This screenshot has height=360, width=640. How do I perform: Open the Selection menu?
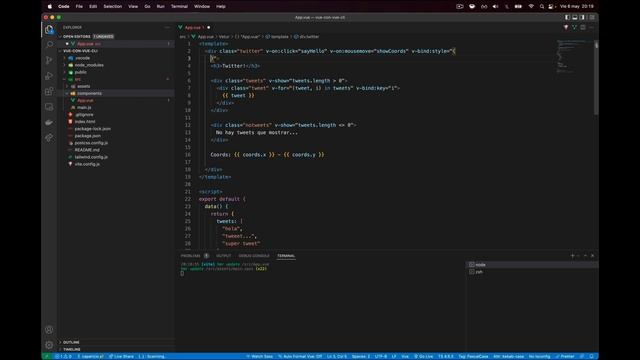(x=113, y=7)
